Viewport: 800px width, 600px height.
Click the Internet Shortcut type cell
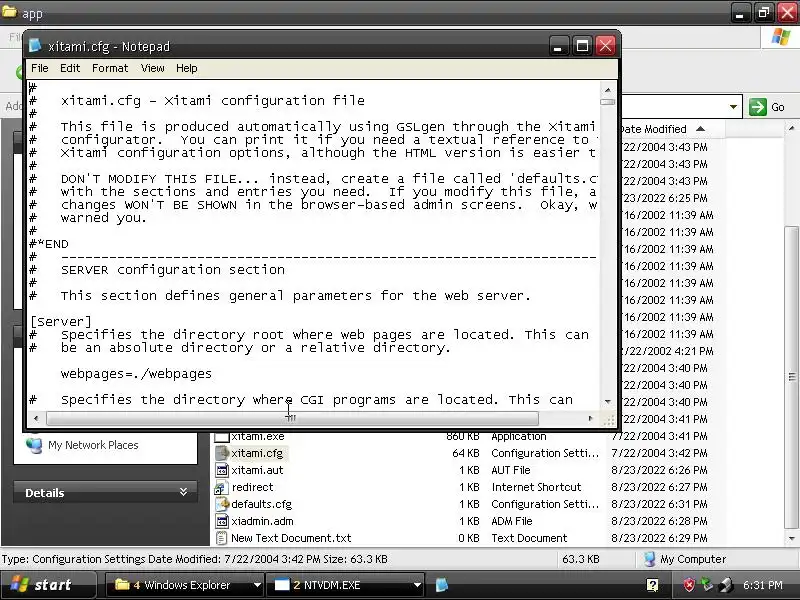point(536,487)
